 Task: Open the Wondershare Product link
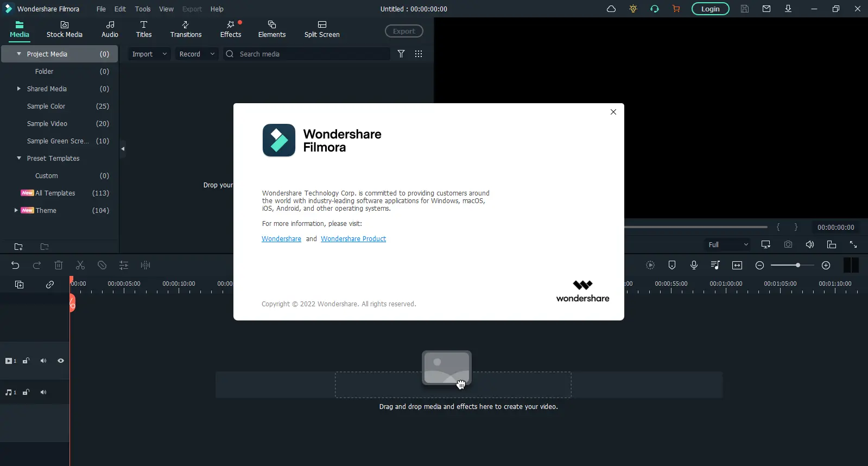click(x=353, y=239)
